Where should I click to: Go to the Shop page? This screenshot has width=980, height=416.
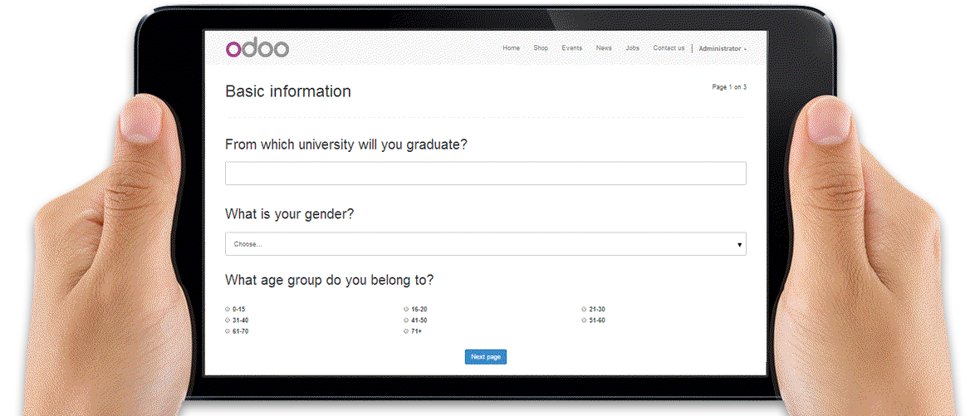[541, 48]
